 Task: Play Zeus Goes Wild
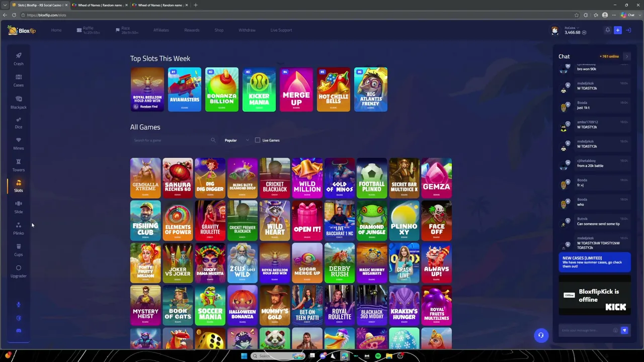243,263
